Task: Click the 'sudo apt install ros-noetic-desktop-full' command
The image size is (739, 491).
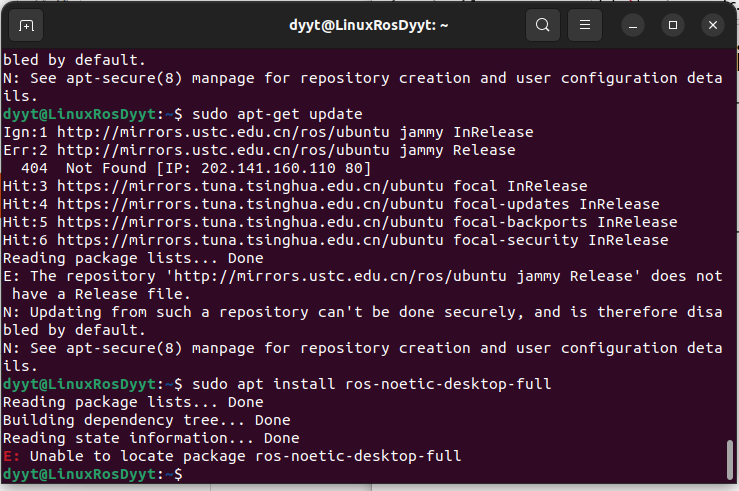Action: (x=371, y=384)
